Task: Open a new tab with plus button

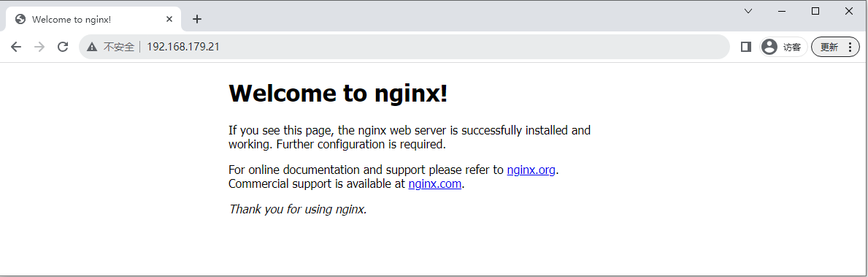Action: coord(197,20)
